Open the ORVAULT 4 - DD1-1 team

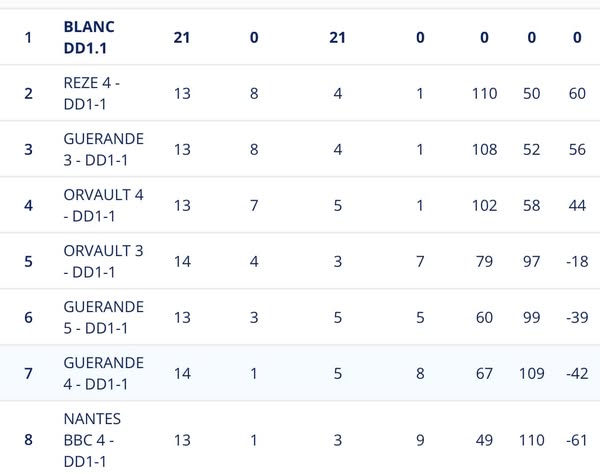[103, 205]
